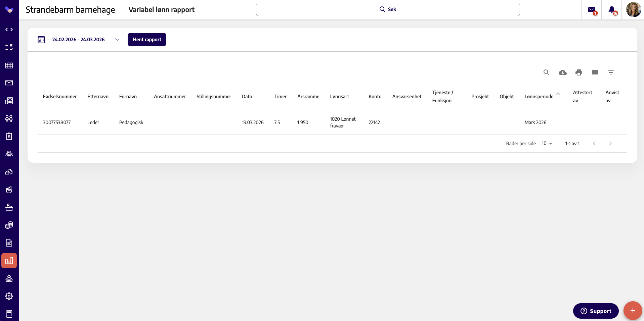Open the rows per page dropdown

(x=547, y=144)
